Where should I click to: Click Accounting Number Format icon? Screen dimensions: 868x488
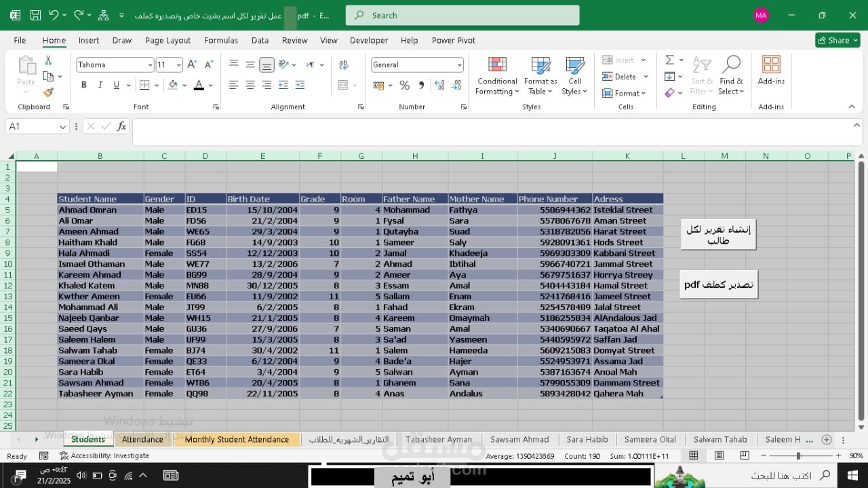(x=378, y=85)
